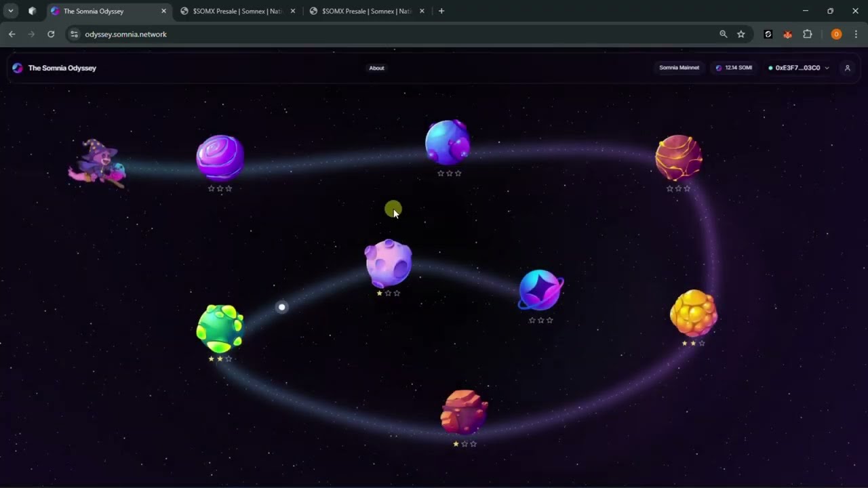This screenshot has width=868, height=488.
Task: Open a new browser tab
Action: 441,11
